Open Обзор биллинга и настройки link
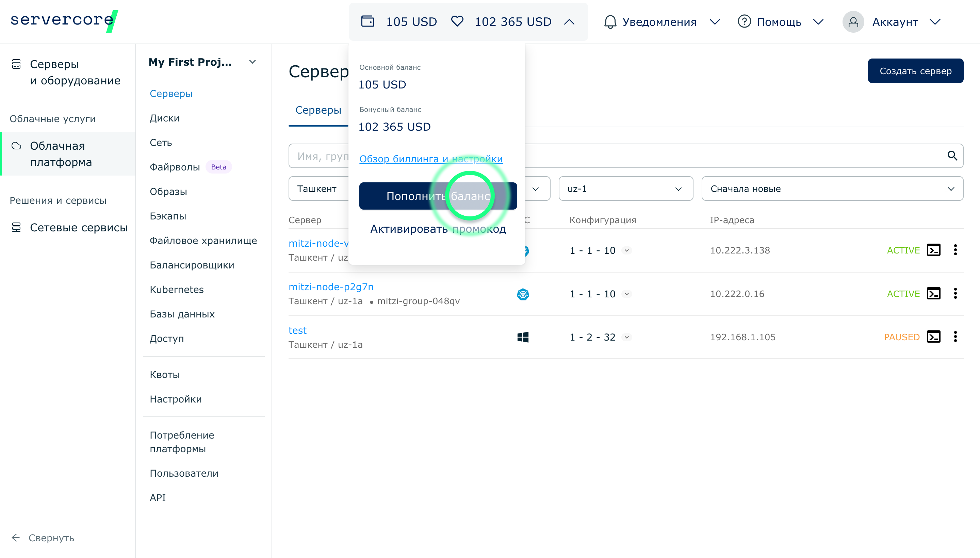The width and height of the screenshot is (980, 558). (431, 159)
